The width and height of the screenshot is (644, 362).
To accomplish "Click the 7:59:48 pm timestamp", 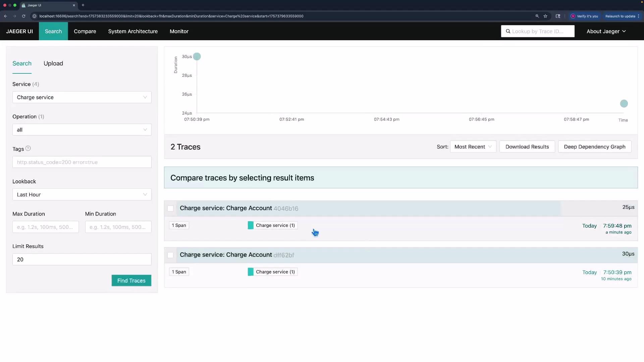I will pos(617,226).
